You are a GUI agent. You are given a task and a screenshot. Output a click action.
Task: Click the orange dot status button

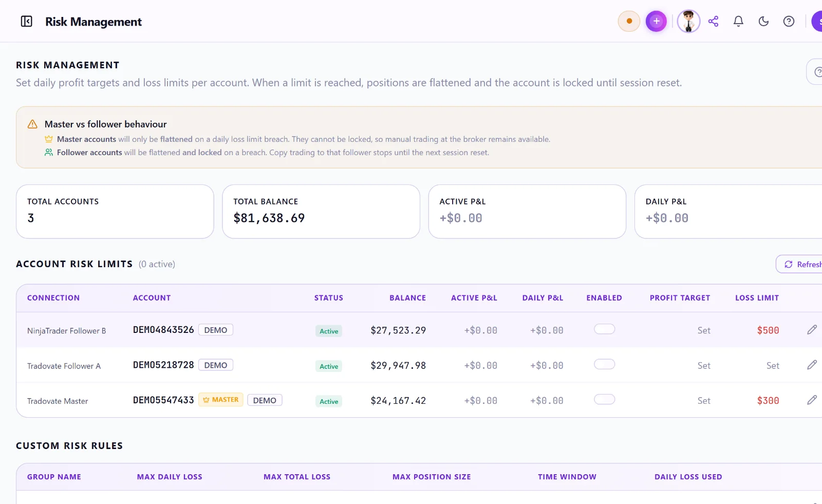click(629, 21)
